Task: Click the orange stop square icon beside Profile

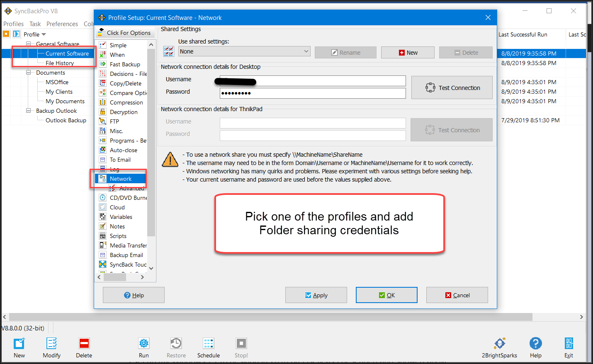Action: point(6,34)
